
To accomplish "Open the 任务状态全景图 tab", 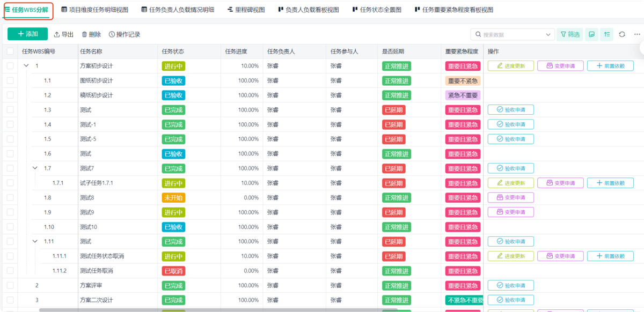I will click(x=377, y=10).
